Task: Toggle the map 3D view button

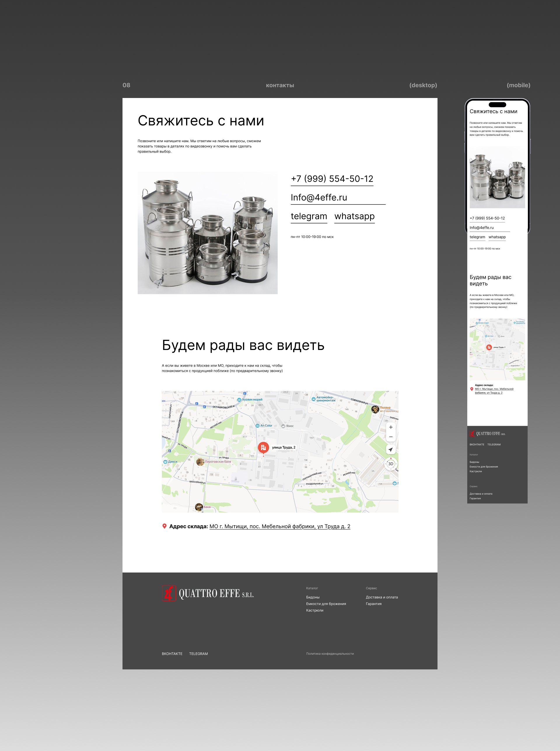Action: click(x=391, y=464)
